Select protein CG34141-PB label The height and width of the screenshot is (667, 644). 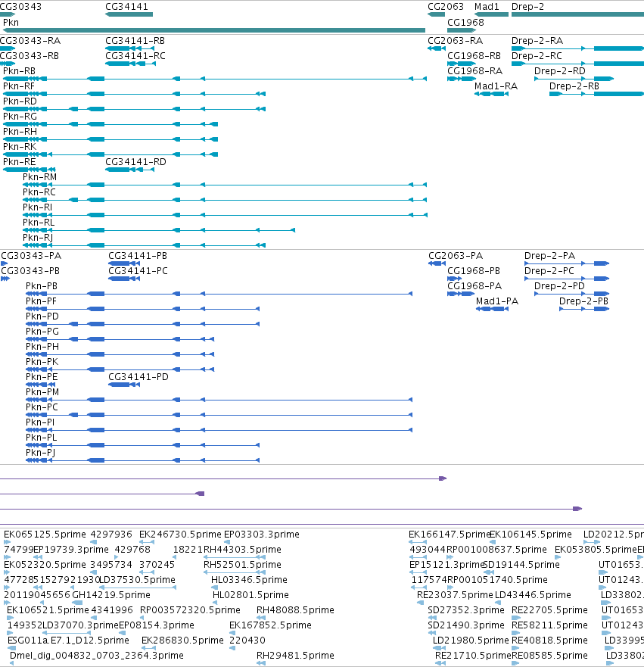coord(138,256)
